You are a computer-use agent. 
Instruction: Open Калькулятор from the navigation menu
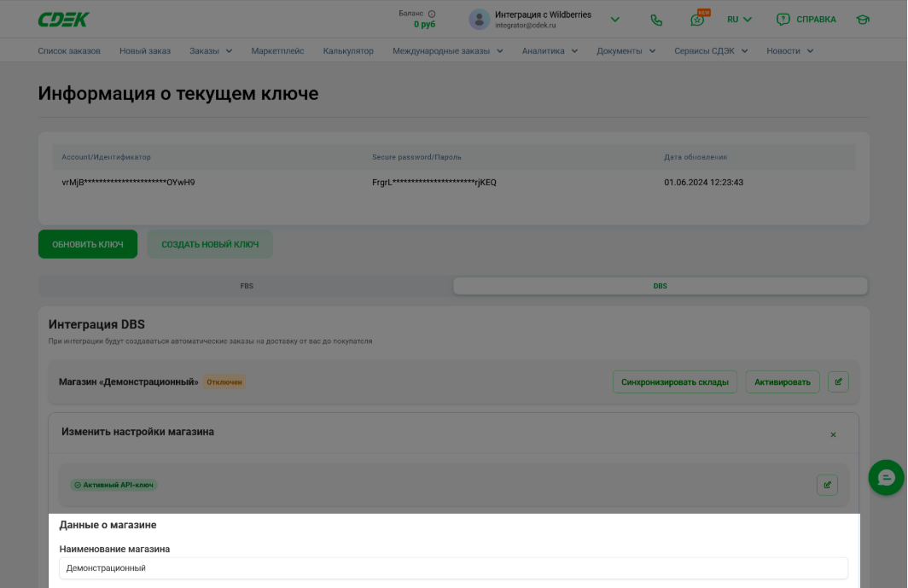click(x=348, y=51)
